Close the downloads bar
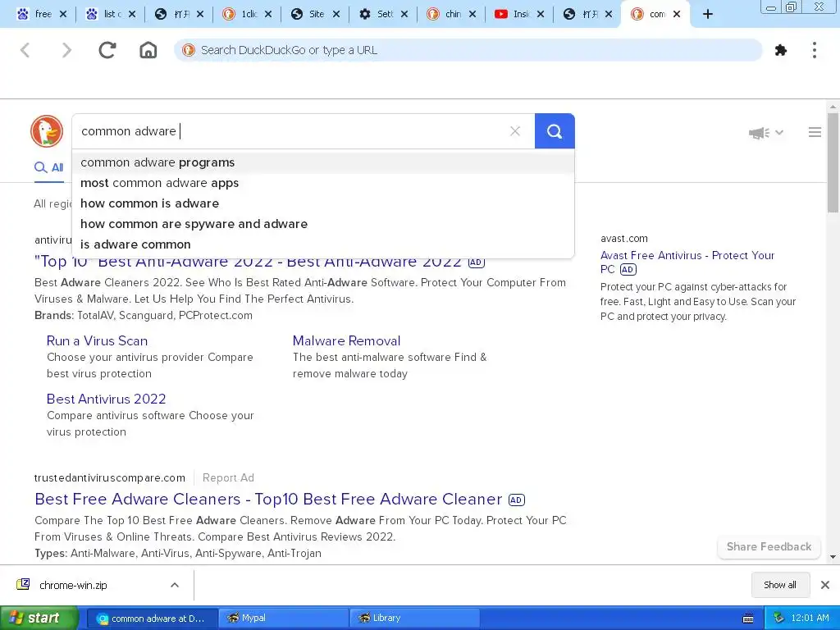 coord(825,585)
